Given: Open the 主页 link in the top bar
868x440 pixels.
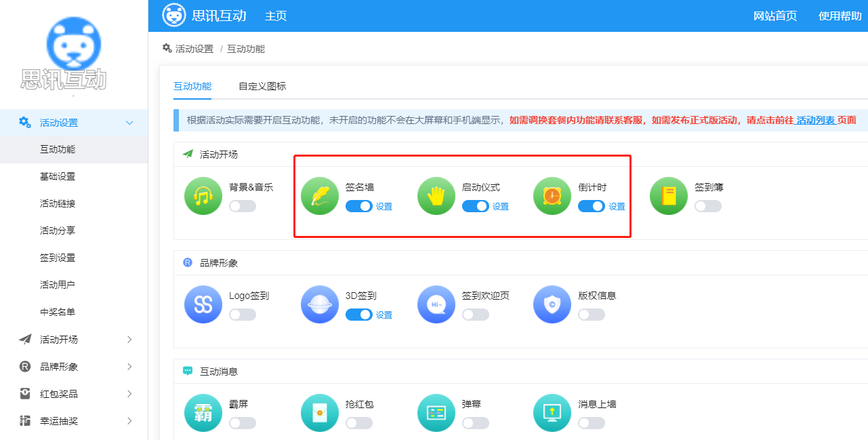Looking at the screenshot, I should (x=276, y=16).
